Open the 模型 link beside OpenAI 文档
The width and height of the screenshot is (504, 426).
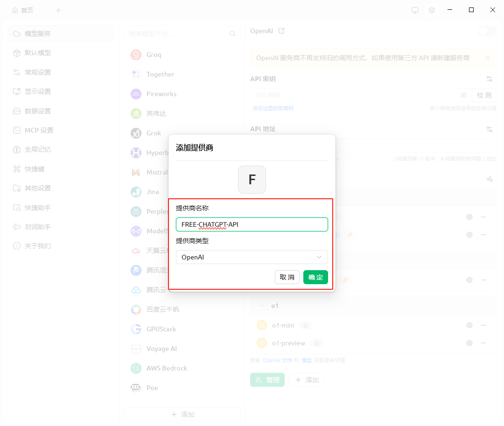click(307, 360)
